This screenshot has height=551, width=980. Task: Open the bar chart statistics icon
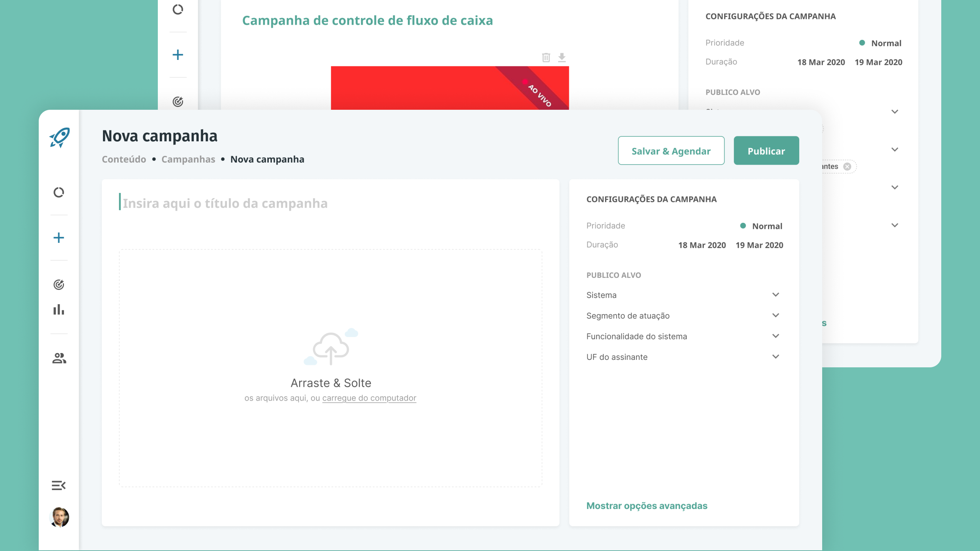(58, 309)
